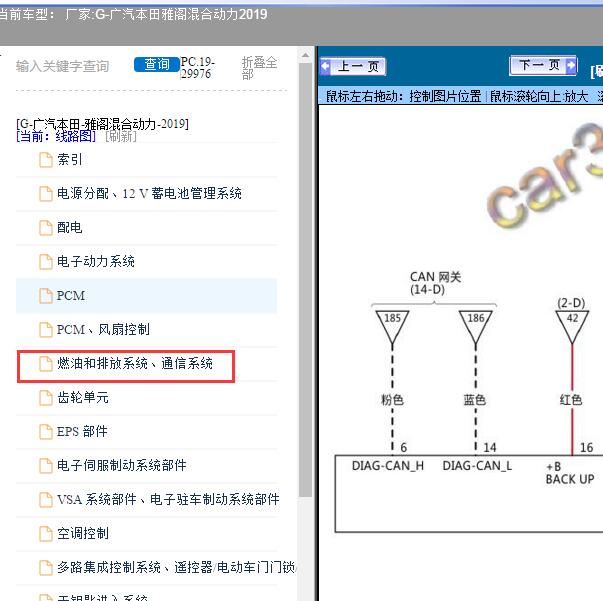This screenshot has width=603, height=601.
Task: Click document icon beside 空调控制
Action: coord(46,534)
